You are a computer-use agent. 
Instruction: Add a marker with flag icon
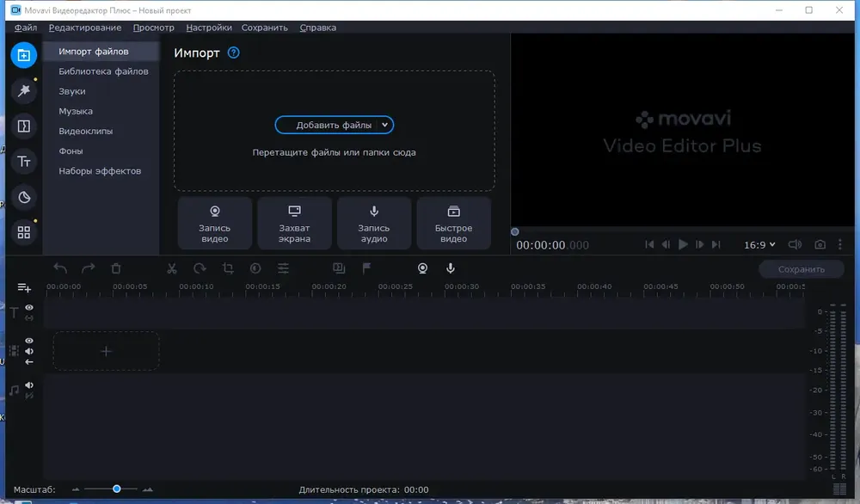click(x=366, y=268)
